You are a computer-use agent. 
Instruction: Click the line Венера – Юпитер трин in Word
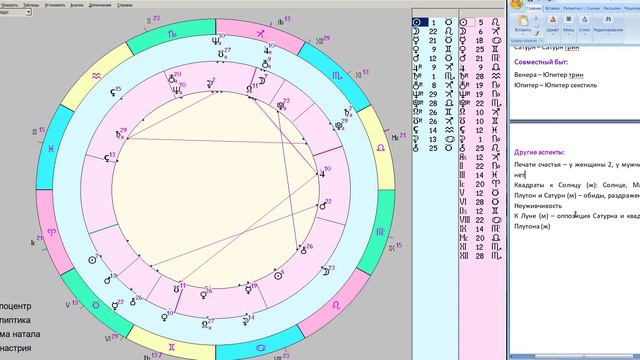549,75
